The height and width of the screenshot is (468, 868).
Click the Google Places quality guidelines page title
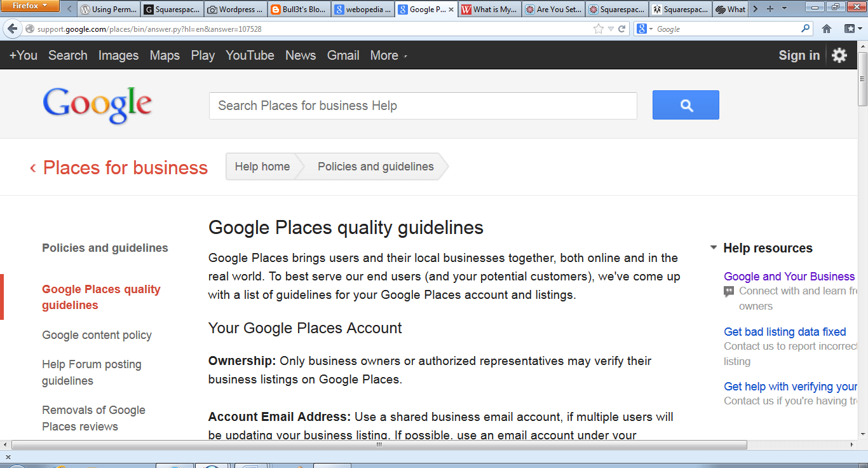(346, 228)
